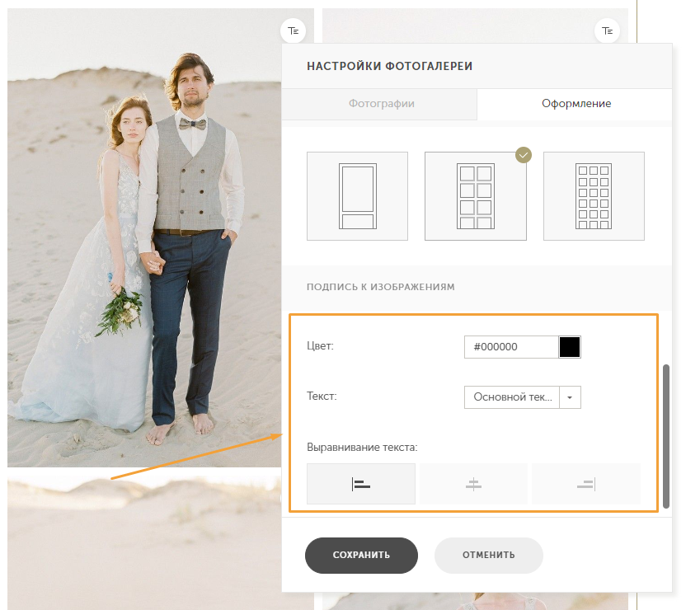This screenshot has width=700, height=610.
Task: Align caption text to the left
Action: click(361, 484)
